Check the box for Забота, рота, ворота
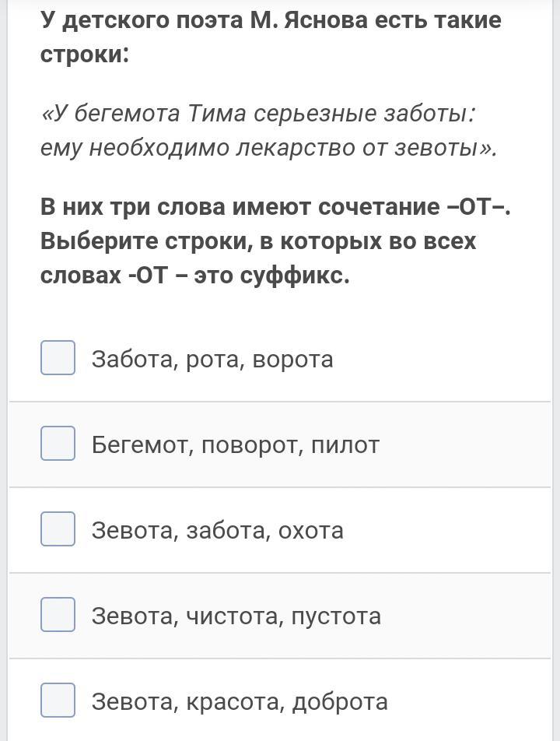This screenshot has width=560, height=741. [x=58, y=358]
